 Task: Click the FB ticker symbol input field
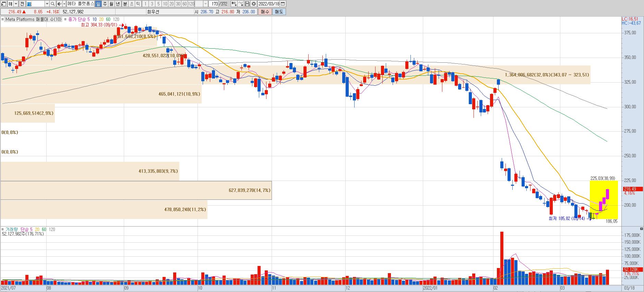tap(35, 4)
